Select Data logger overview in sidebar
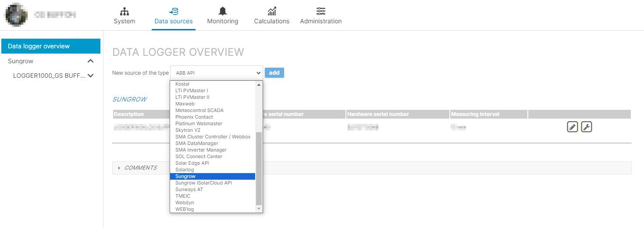Screen dimensions: 644x228 (x=51, y=46)
